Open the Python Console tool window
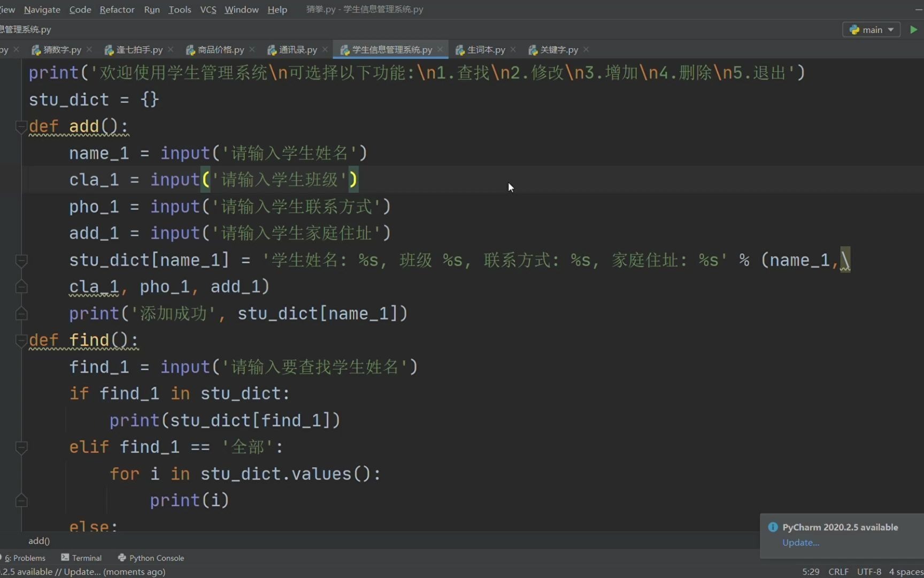The width and height of the screenshot is (924, 578). pos(156,558)
